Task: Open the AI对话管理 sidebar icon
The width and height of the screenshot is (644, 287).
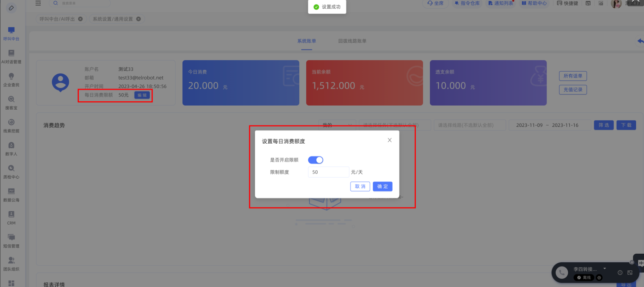Action: click(11, 53)
